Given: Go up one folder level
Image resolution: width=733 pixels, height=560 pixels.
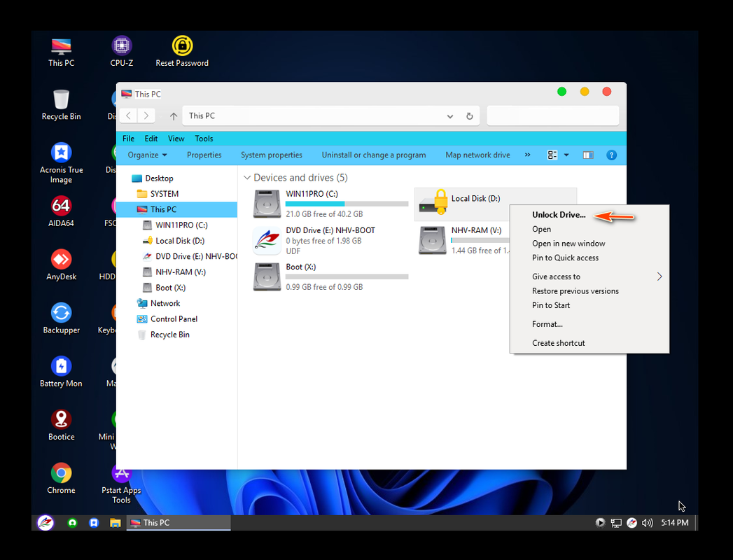Looking at the screenshot, I should (174, 116).
